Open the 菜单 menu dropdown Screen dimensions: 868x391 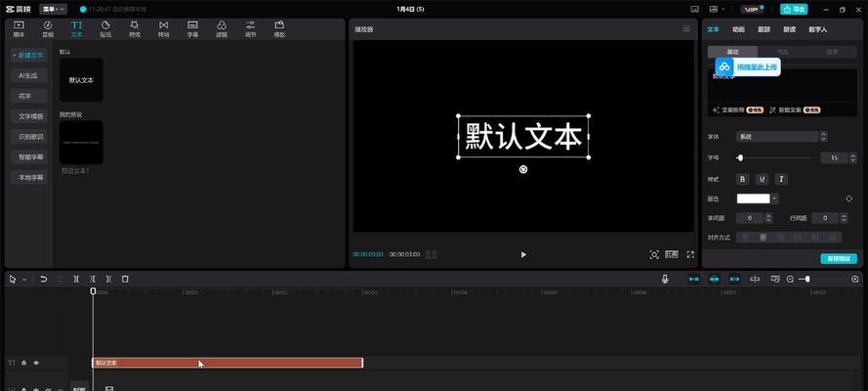53,10
